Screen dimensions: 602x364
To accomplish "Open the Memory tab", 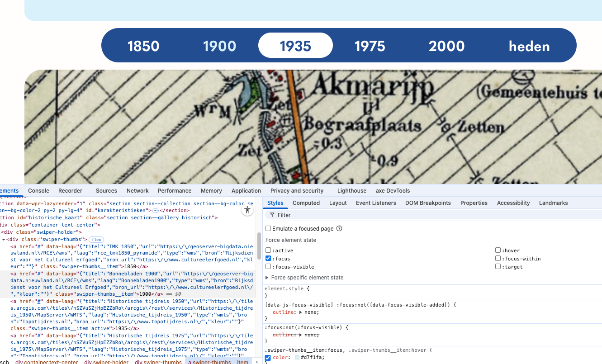I will tap(211, 191).
